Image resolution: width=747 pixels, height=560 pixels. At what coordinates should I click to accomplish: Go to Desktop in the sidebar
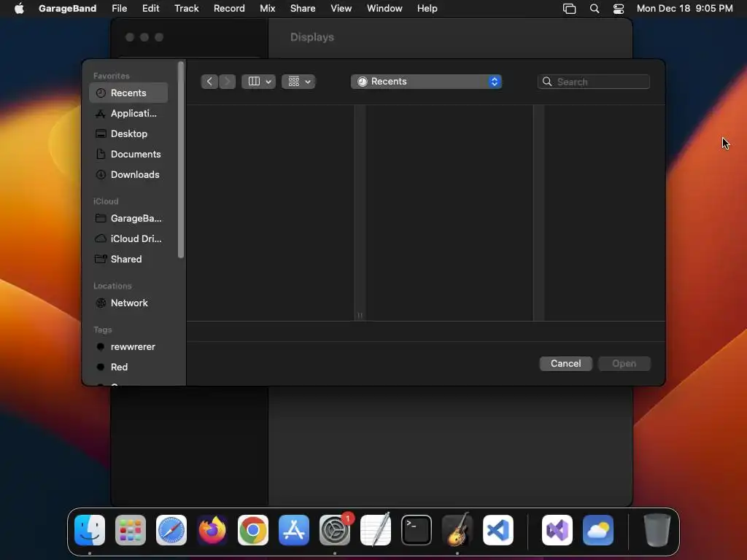pos(128,134)
